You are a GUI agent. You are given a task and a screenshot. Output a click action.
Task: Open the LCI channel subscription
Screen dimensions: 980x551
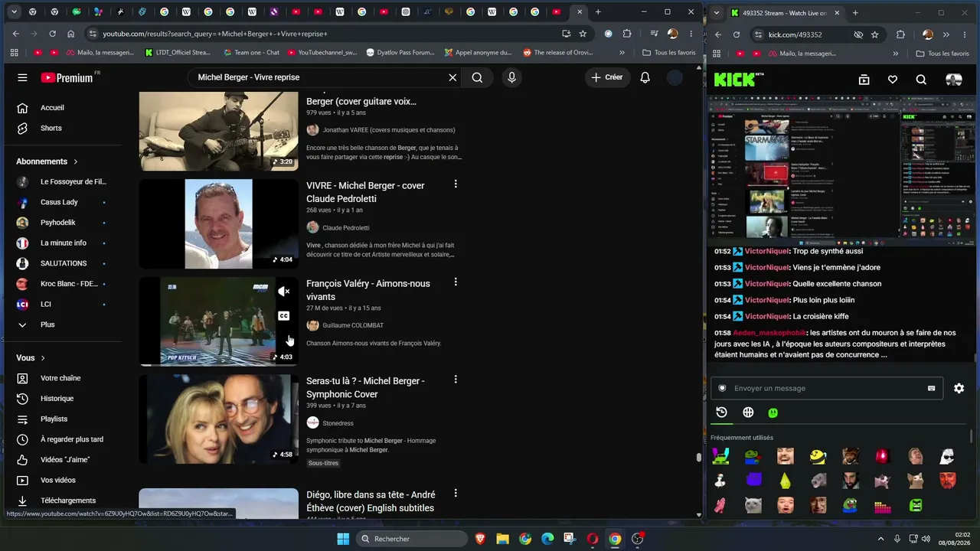coord(63,304)
